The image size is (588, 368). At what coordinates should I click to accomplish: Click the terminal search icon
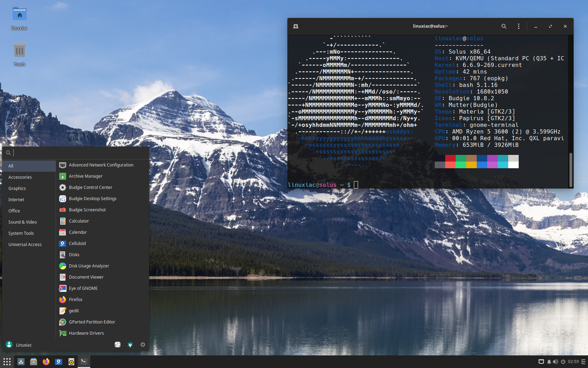[x=504, y=26]
